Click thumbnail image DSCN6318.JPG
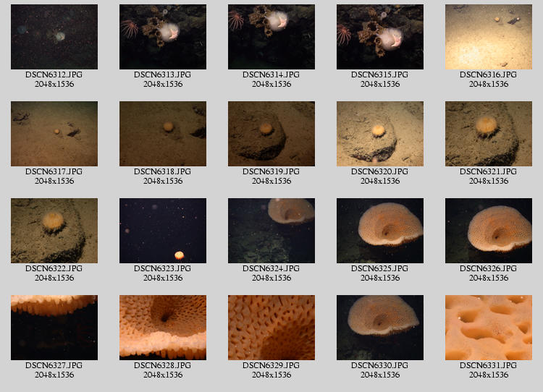 coord(163,134)
